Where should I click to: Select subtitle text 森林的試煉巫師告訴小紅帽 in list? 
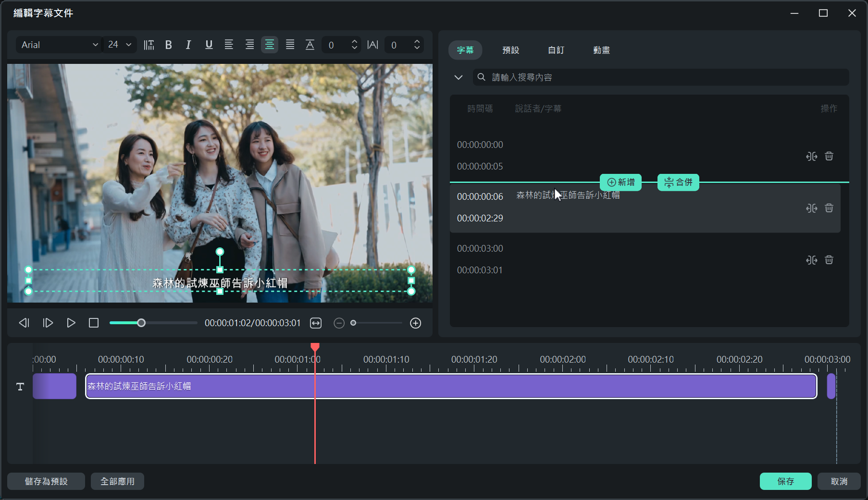point(568,195)
